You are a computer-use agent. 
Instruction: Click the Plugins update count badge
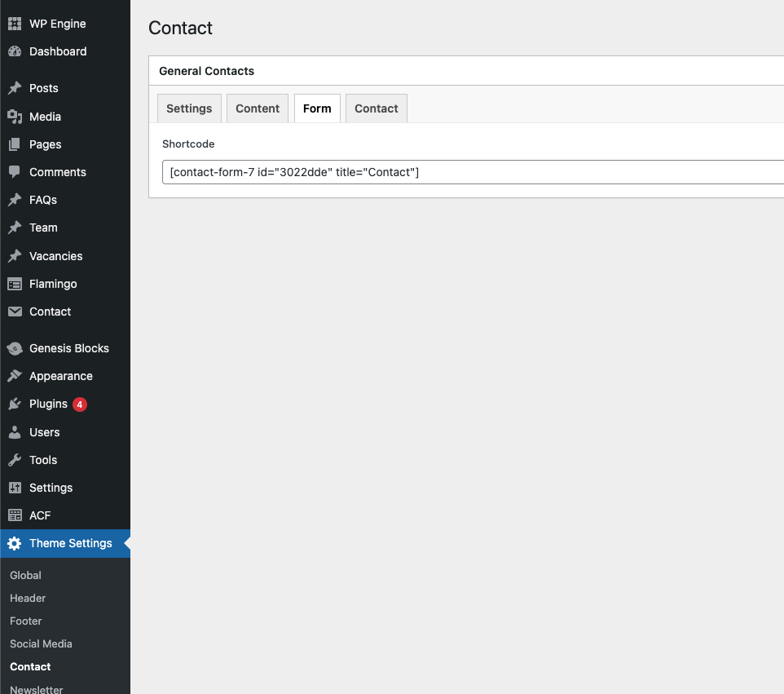(80, 404)
